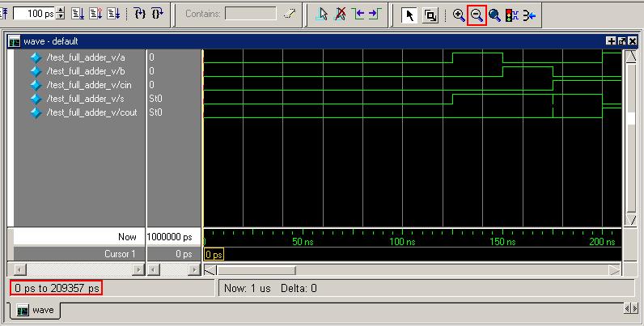This screenshot has width=644, height=326.
Task: Click the 200 ns timeline label
Action: pos(602,242)
